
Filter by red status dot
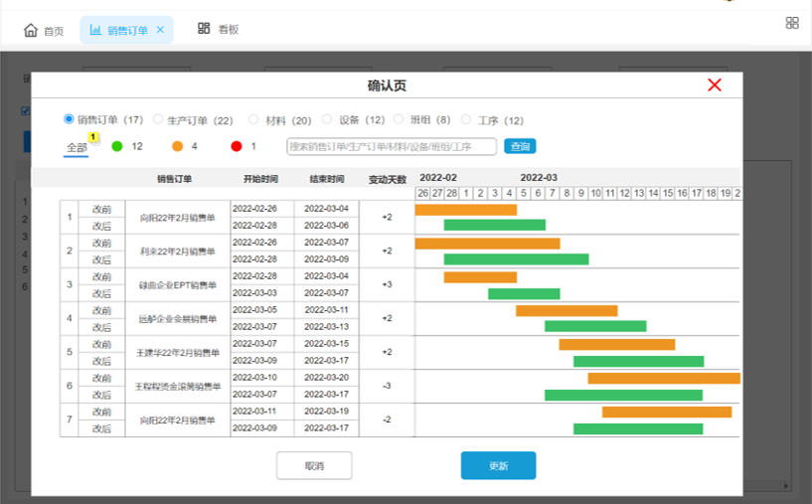[x=237, y=146]
